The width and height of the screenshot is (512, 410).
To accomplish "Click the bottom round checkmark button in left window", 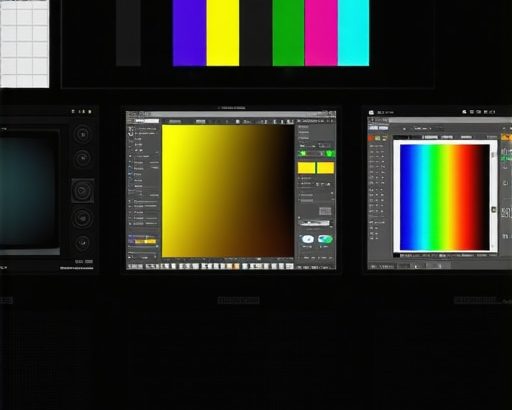I will pyautogui.click(x=82, y=243).
